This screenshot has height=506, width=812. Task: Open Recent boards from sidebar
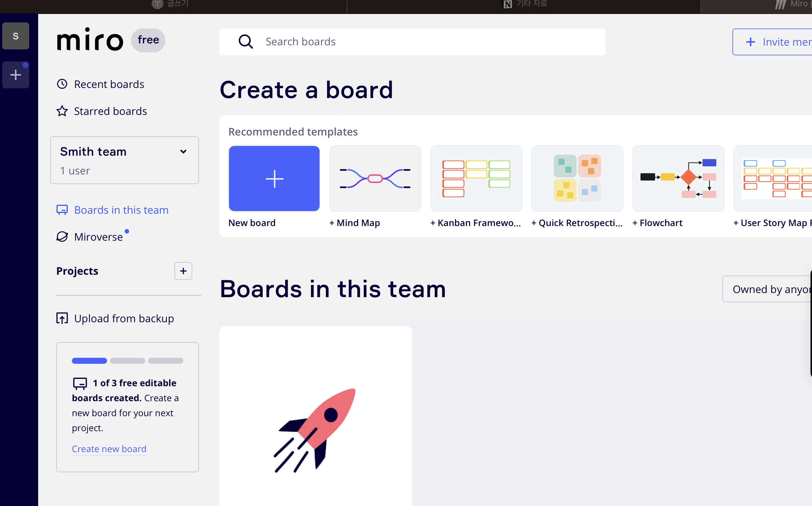[109, 84]
